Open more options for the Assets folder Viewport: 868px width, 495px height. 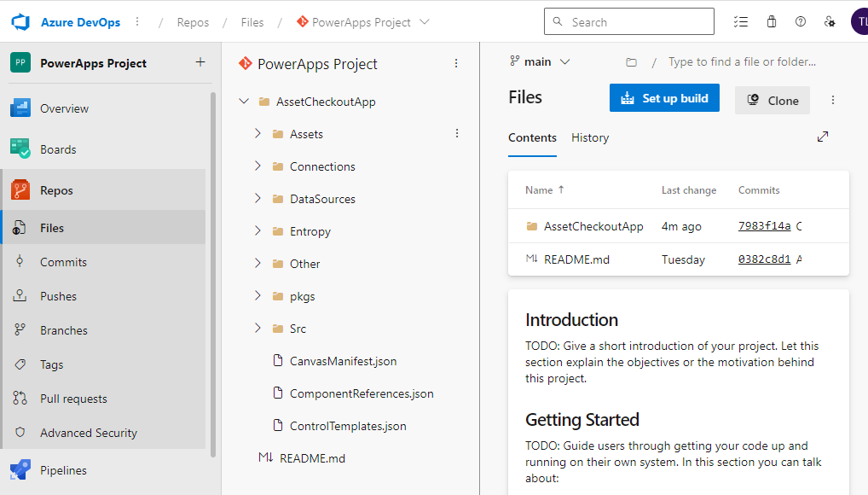pos(457,134)
